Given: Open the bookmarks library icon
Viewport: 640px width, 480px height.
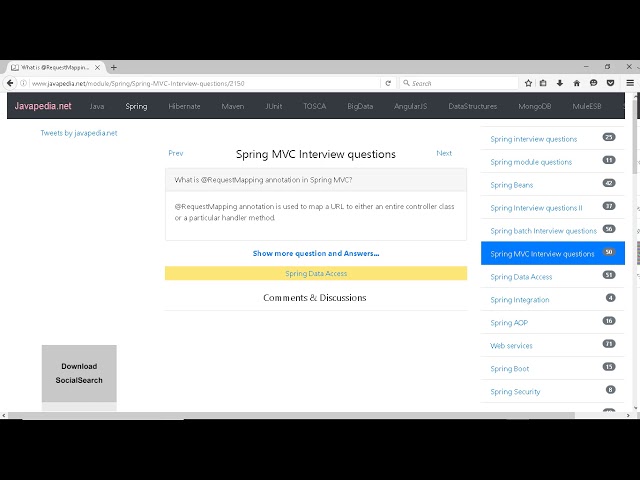Looking at the screenshot, I should coord(543,83).
